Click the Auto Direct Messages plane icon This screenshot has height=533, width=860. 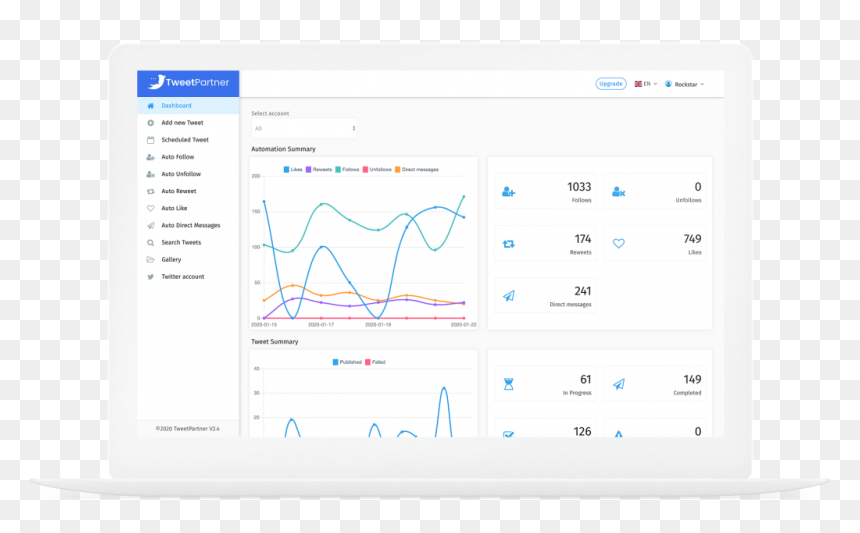150,225
